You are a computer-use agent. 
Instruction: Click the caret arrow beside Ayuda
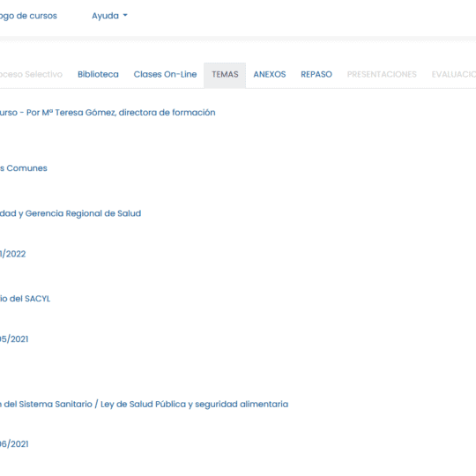tap(125, 15)
